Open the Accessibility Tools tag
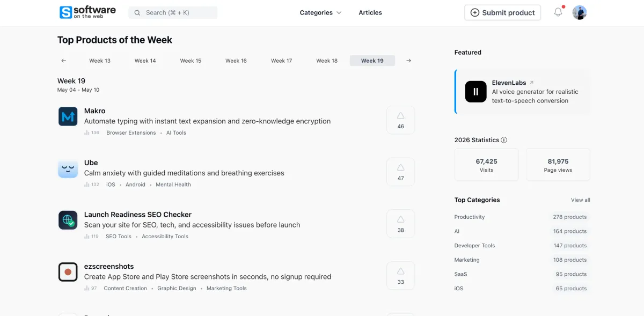The image size is (644, 316). (165, 236)
